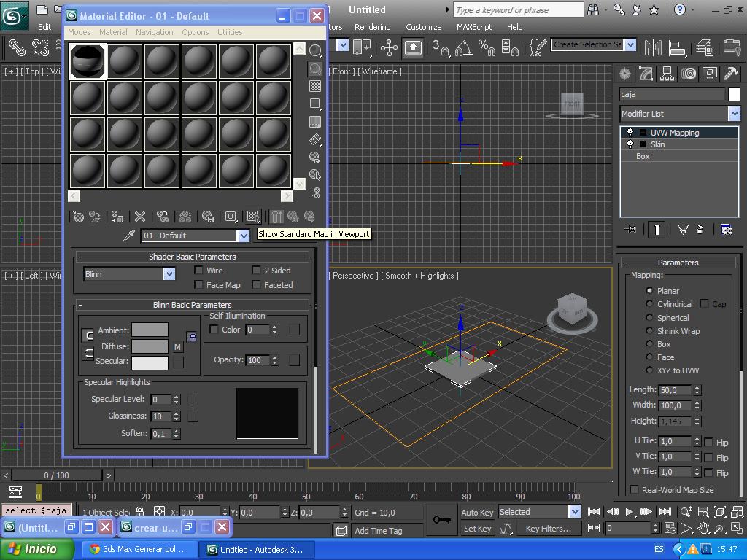
Task: Open the Modifier List dropdown
Action: [734, 114]
